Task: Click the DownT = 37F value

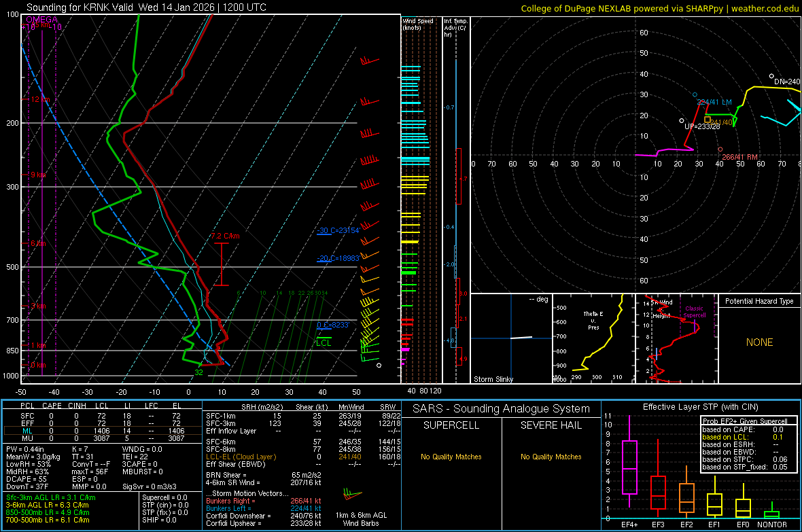Action: [x=27, y=486]
